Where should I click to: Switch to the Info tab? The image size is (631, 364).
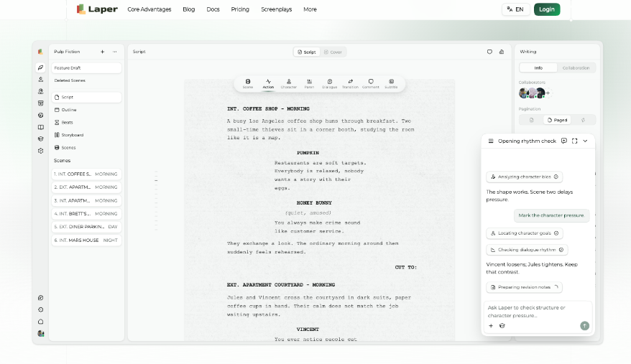click(x=538, y=68)
